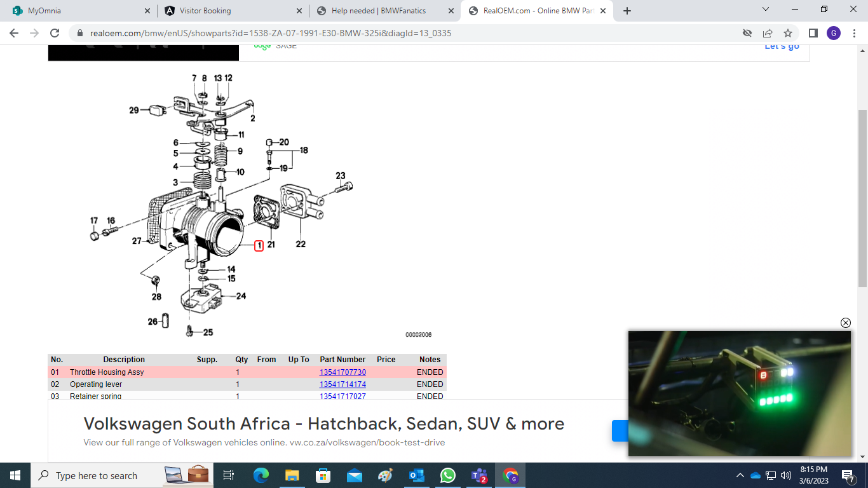Click the taskbar search box

pyautogui.click(x=123, y=475)
